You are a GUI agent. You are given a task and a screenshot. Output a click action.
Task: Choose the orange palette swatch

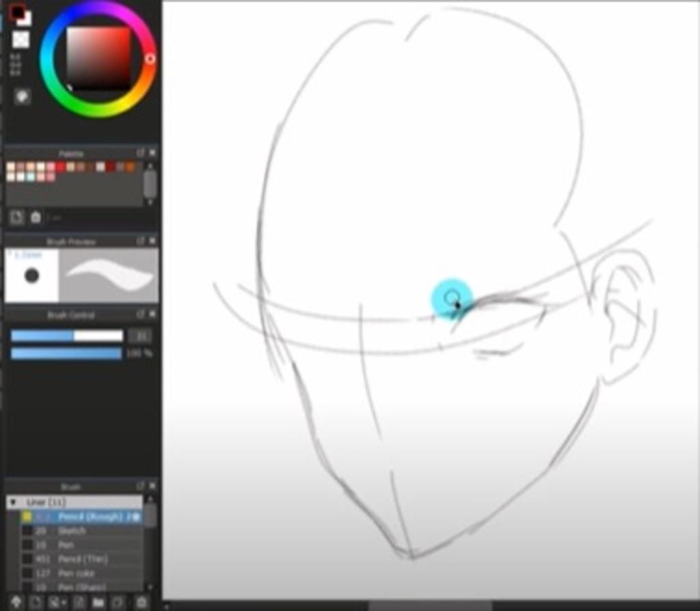[131, 167]
